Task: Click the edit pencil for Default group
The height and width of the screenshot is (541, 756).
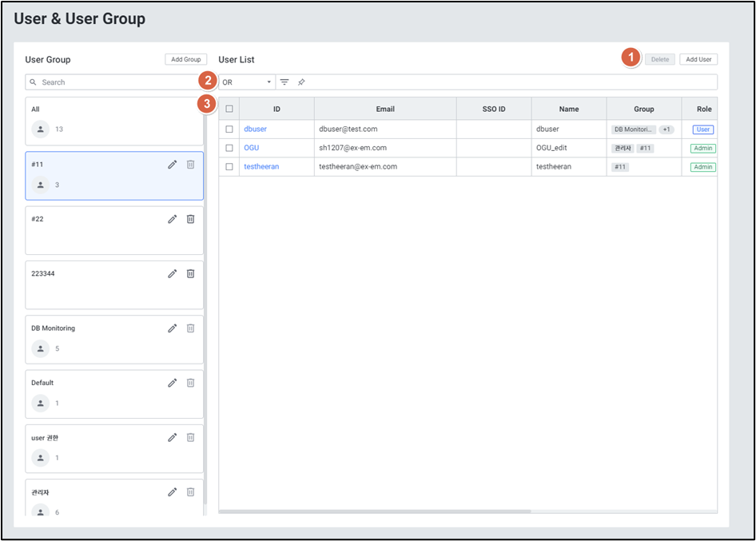Action: tap(172, 383)
